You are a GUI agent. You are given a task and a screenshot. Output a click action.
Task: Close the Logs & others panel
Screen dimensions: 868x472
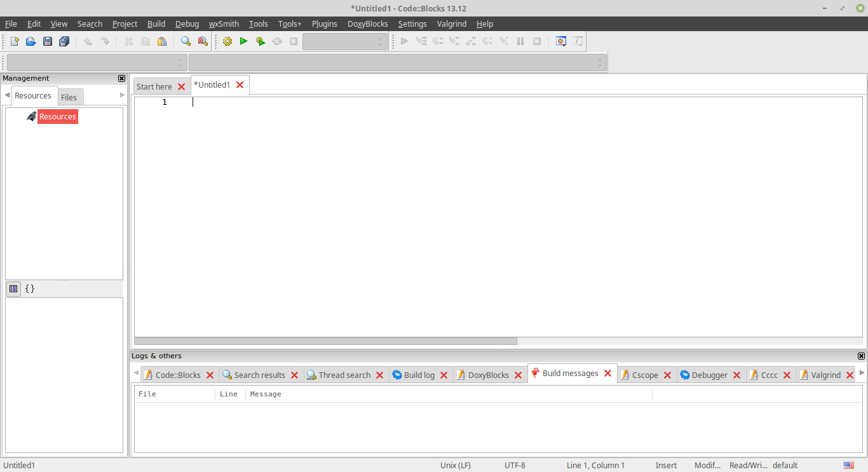(x=861, y=356)
